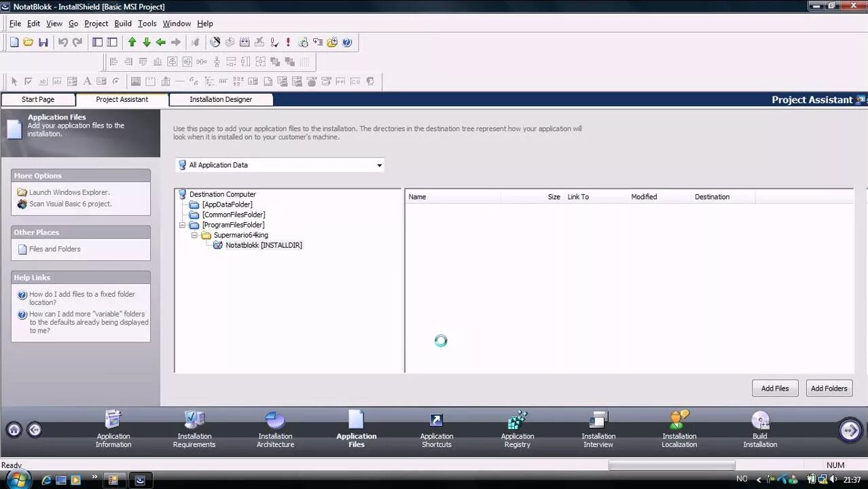The width and height of the screenshot is (868, 489).
Task: Click the Build release disc icon
Action: point(215,42)
